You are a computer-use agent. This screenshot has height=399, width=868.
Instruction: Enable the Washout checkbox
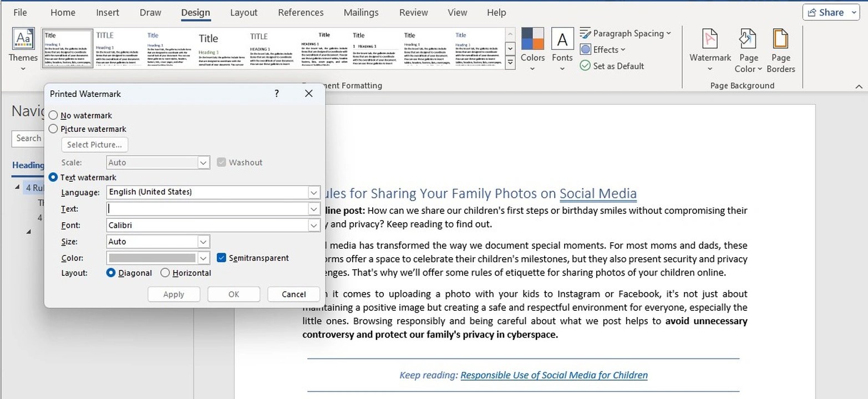(x=222, y=162)
